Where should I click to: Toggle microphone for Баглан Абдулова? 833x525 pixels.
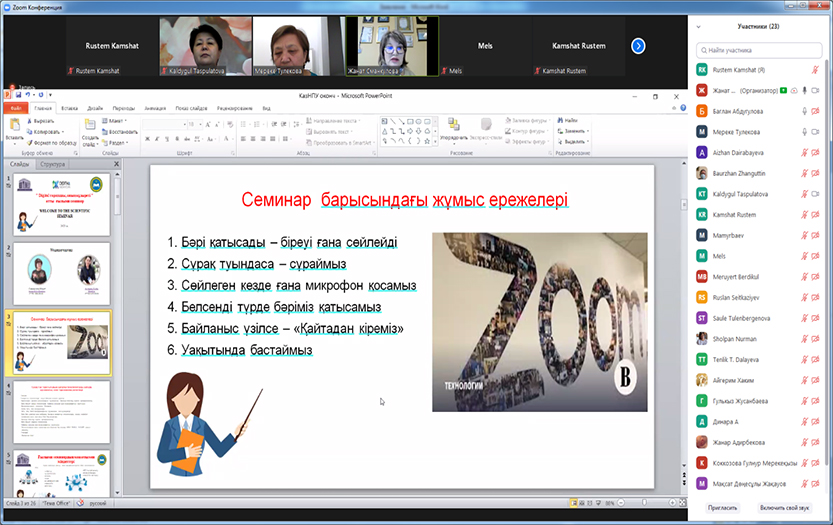(x=804, y=111)
